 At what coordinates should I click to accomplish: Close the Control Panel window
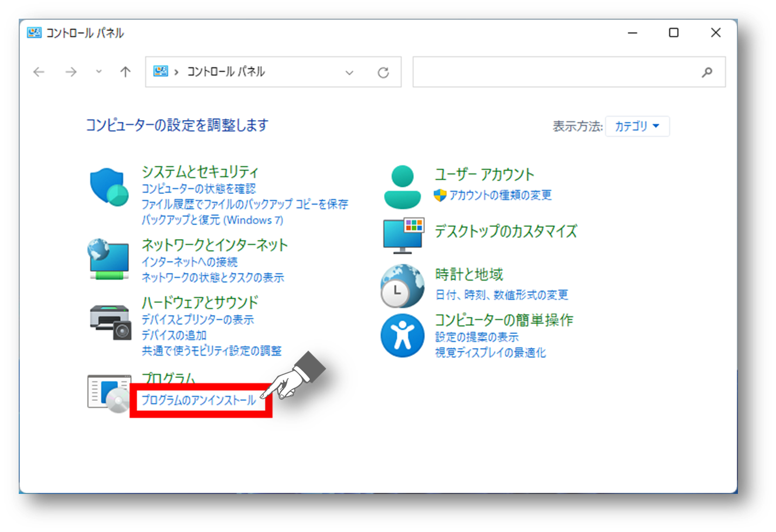(x=716, y=33)
